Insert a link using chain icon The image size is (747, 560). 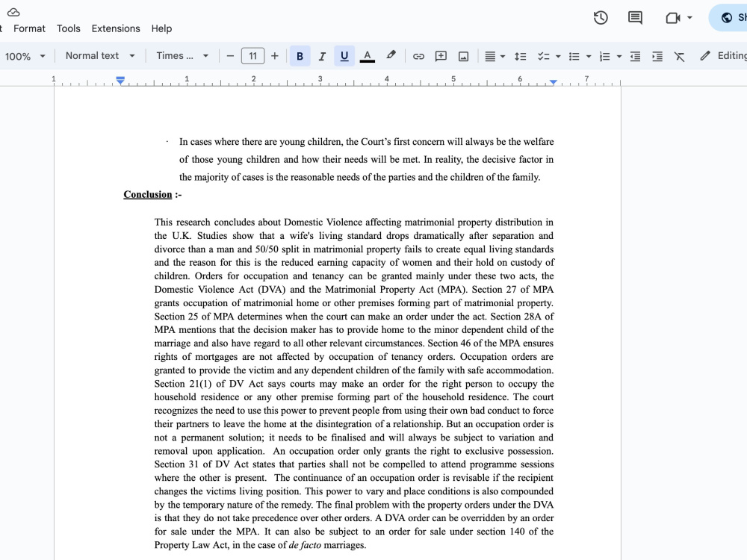click(418, 56)
